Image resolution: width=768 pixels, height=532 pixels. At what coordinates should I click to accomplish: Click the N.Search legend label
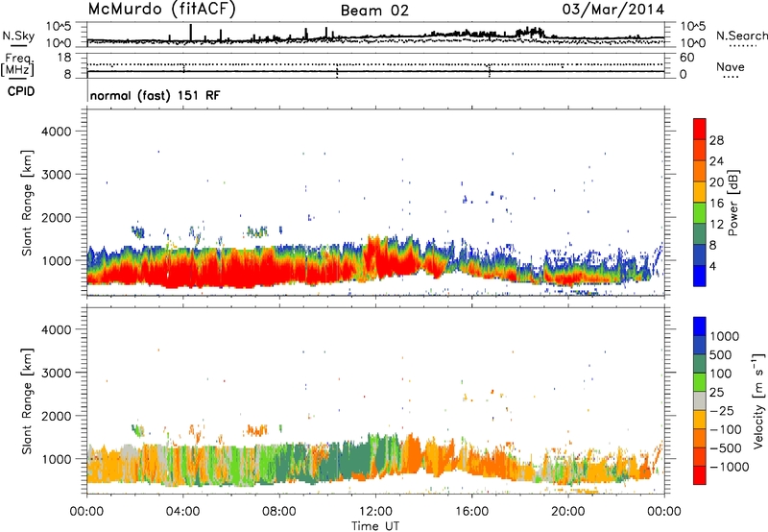point(741,36)
